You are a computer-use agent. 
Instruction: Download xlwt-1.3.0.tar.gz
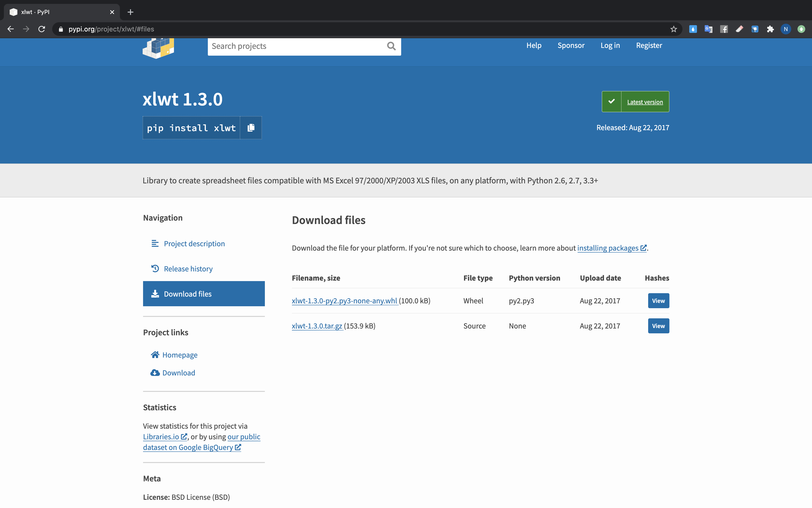click(317, 326)
